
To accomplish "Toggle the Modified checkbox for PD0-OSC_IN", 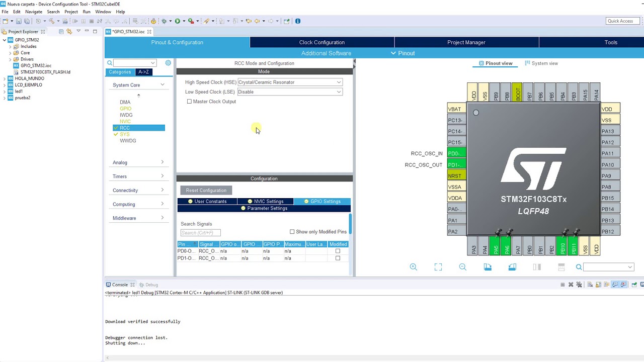I will click(x=338, y=251).
